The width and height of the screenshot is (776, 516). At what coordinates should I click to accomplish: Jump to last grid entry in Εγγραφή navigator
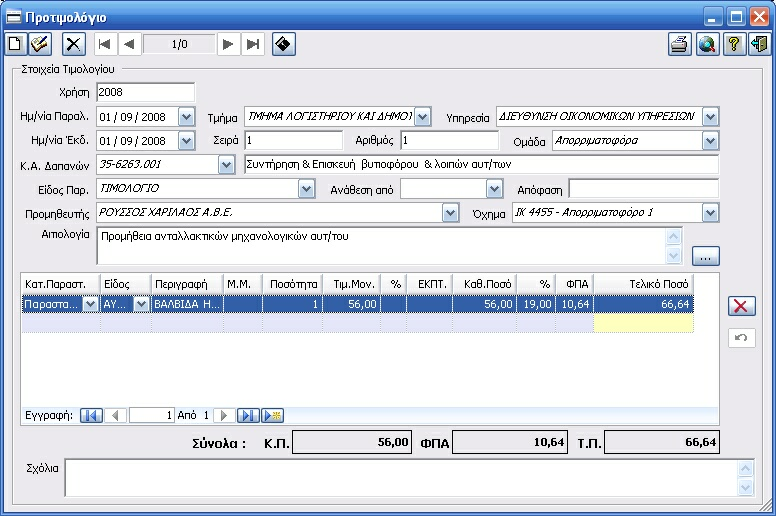coord(248,415)
